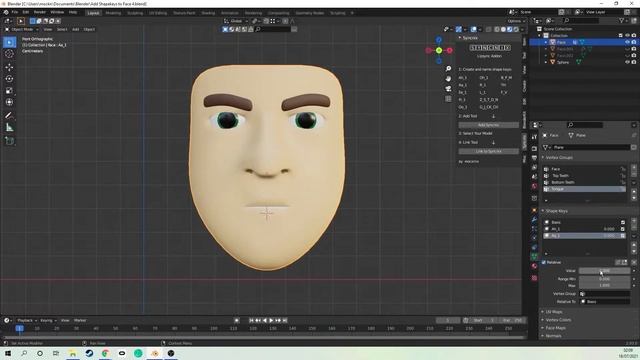
Task: Select the Scale tool
Action: coord(9,91)
